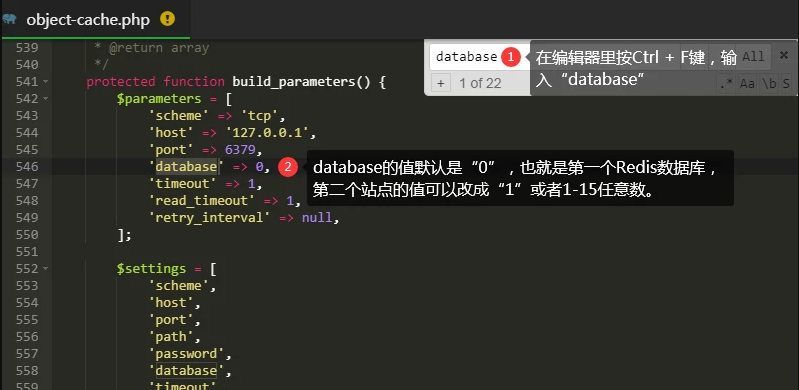Click the $settings variable on line 552
The height and width of the screenshot is (390, 799).
click(151, 269)
